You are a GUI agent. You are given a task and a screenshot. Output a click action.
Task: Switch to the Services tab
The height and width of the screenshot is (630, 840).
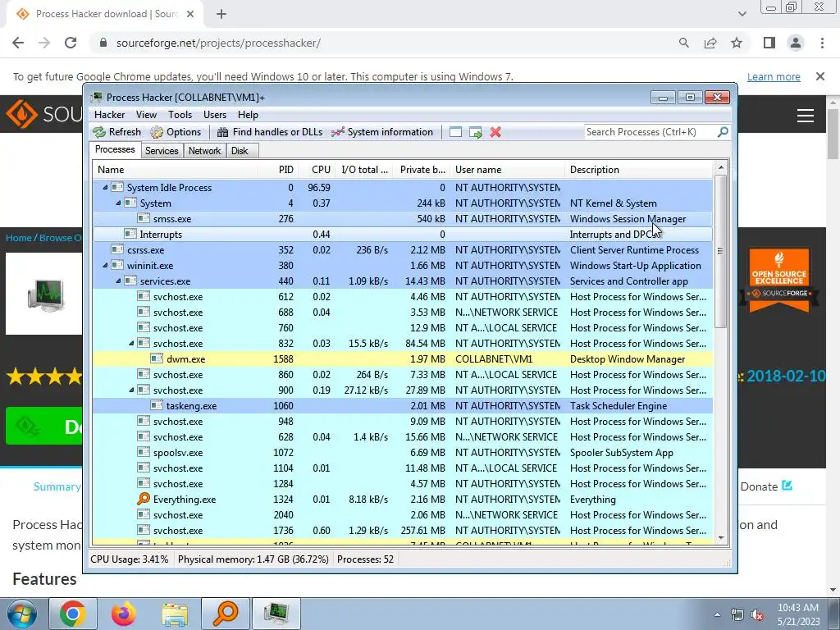(x=162, y=151)
